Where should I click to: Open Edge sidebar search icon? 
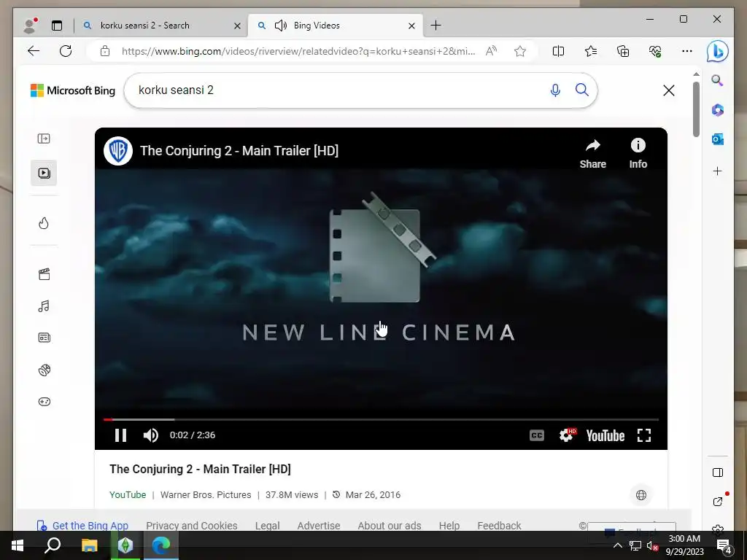(718, 80)
